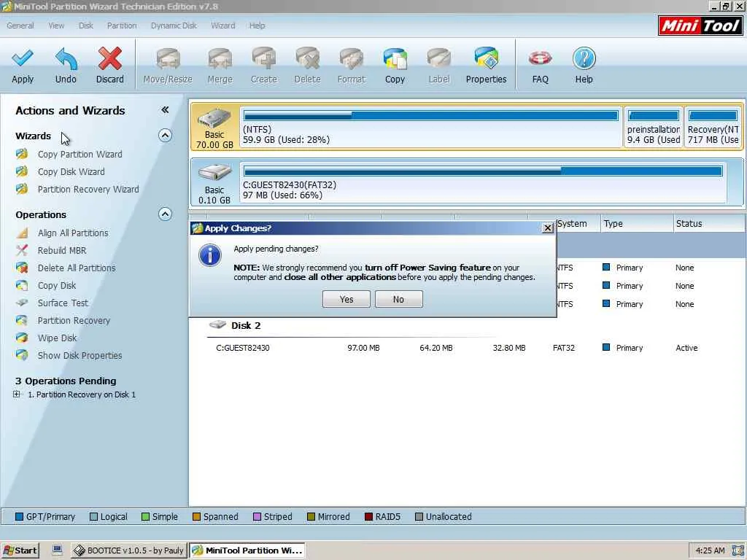Select the Format partition tool
The width and height of the screenshot is (747, 560).
351,66
